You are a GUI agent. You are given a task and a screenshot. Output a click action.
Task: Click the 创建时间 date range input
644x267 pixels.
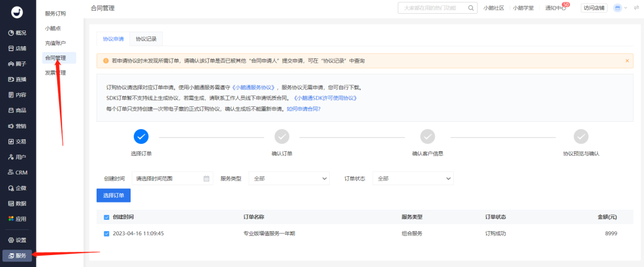(x=167, y=178)
